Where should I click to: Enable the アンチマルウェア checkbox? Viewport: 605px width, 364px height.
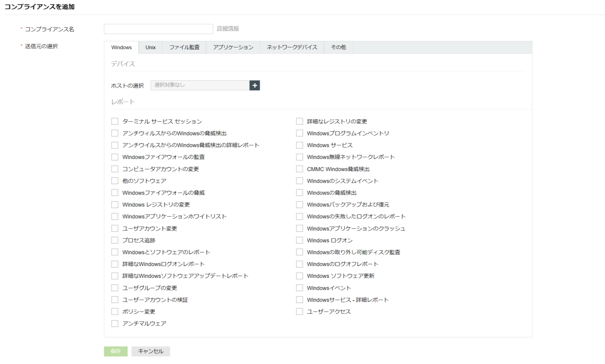[x=115, y=324]
